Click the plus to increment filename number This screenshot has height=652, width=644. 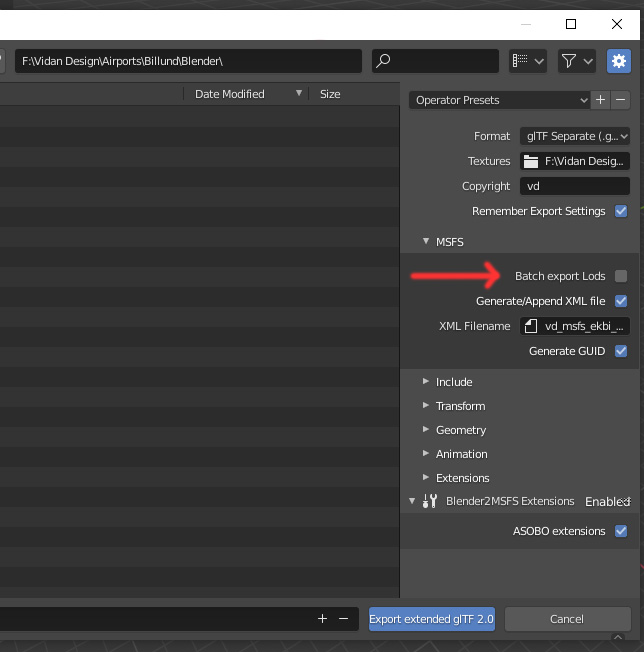[x=322, y=619]
